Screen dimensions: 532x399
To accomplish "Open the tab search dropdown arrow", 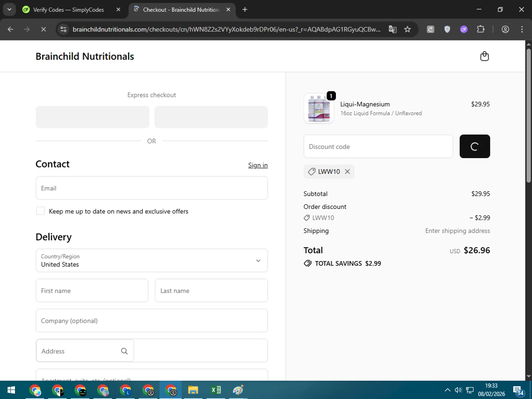I will 9,10.
